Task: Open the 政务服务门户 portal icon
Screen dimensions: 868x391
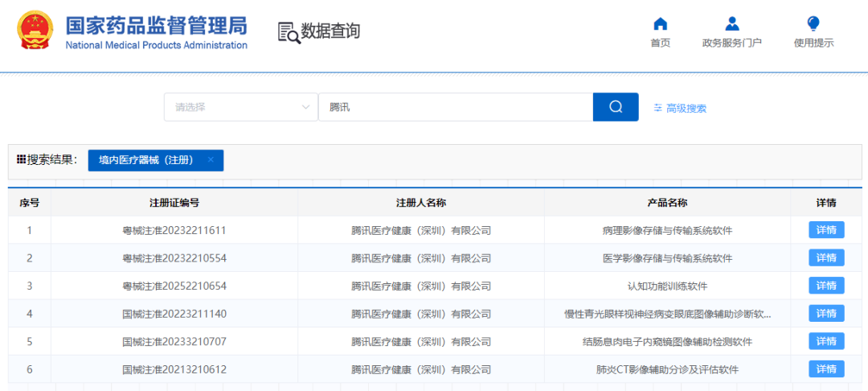Action: 731,24
